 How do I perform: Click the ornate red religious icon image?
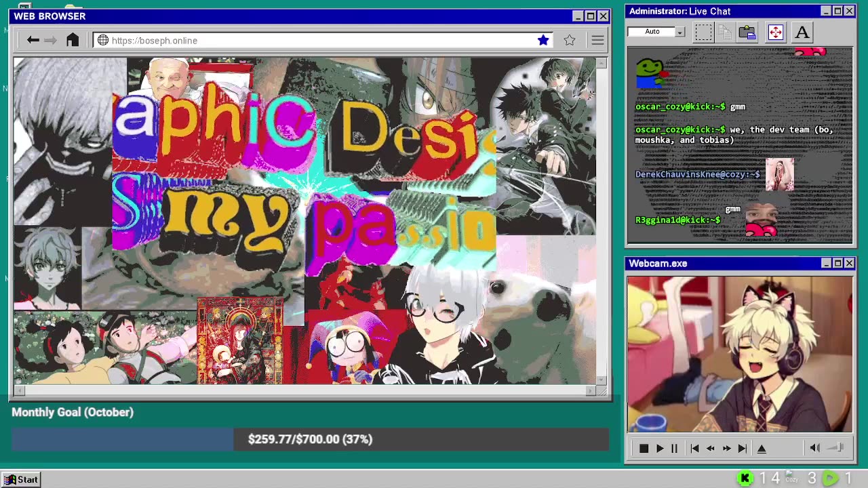click(241, 341)
